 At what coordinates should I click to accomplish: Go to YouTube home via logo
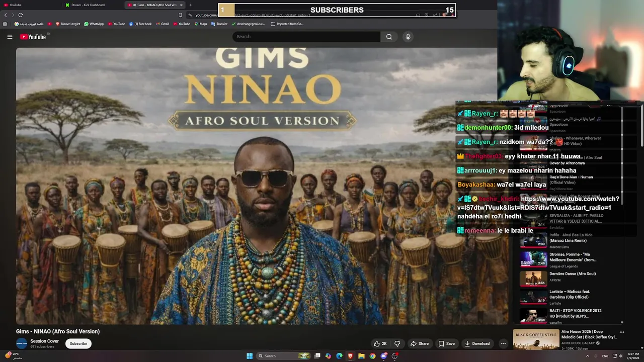point(33,37)
